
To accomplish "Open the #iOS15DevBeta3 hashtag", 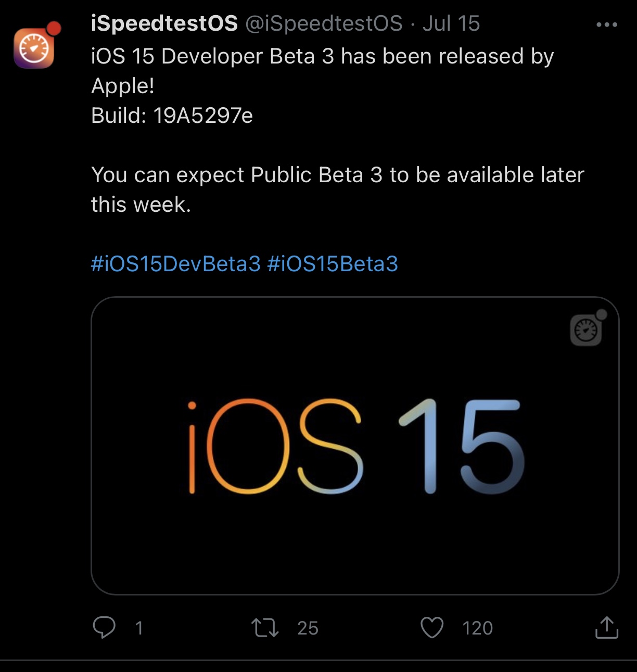I will pos(176,264).
